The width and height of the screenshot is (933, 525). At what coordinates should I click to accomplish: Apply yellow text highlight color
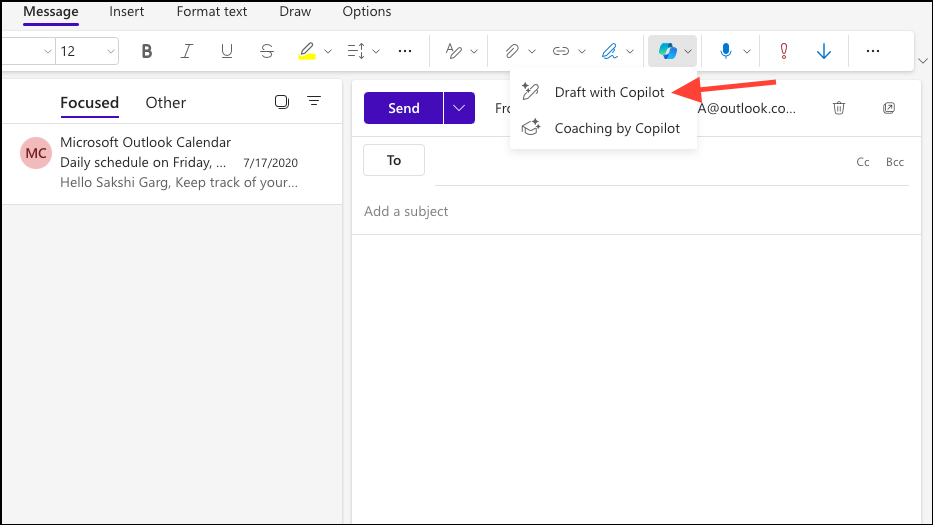(306, 51)
